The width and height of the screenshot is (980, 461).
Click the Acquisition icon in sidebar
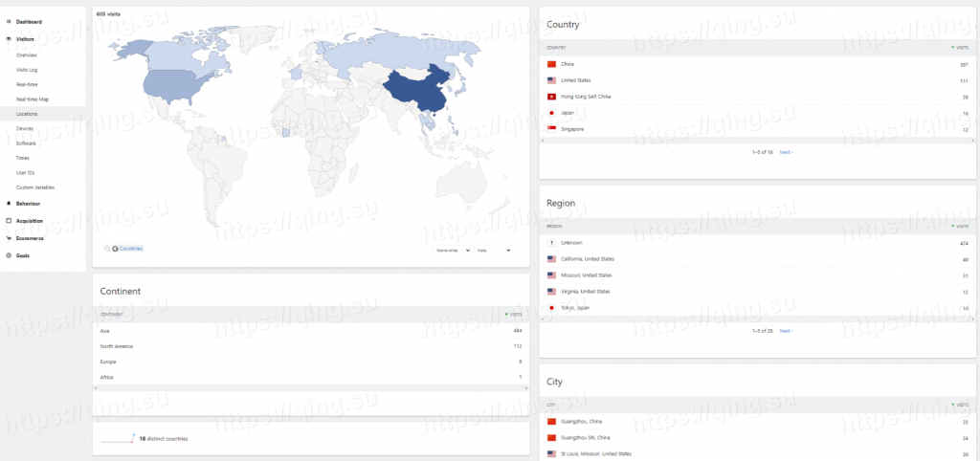[x=9, y=221]
